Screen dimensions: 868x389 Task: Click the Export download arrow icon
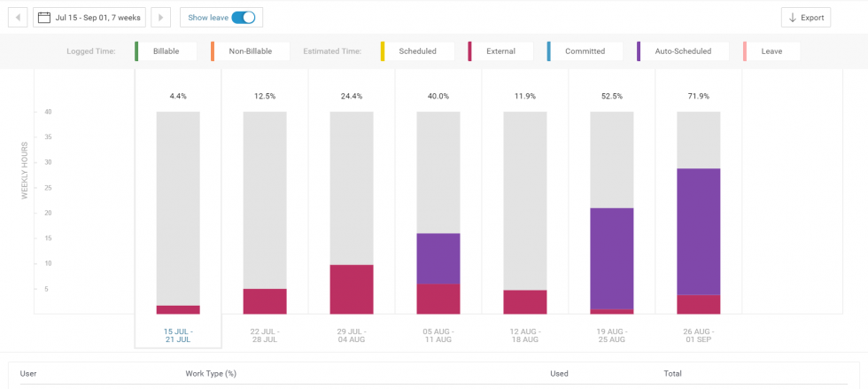tap(793, 17)
